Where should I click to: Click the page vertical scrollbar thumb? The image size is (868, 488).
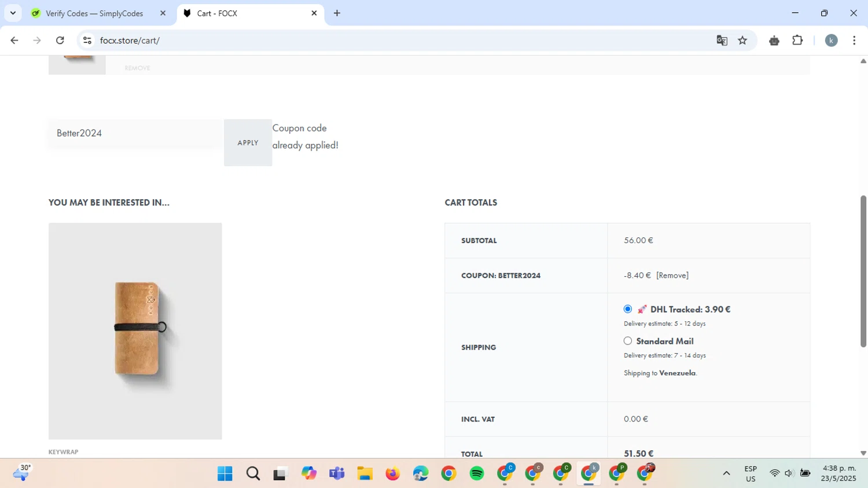point(863,271)
